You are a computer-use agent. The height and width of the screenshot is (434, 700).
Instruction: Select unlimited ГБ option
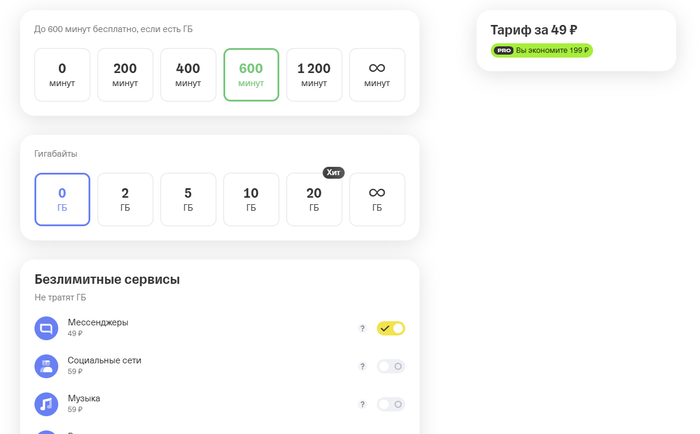[377, 199]
